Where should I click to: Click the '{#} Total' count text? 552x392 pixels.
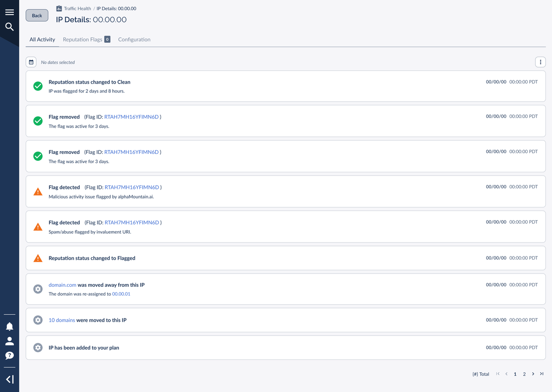tap(481, 375)
